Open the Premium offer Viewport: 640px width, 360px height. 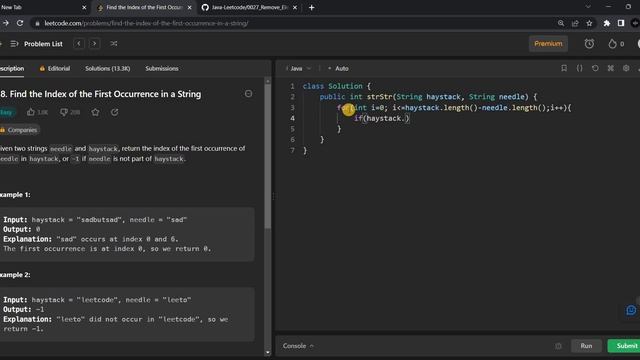[548, 44]
